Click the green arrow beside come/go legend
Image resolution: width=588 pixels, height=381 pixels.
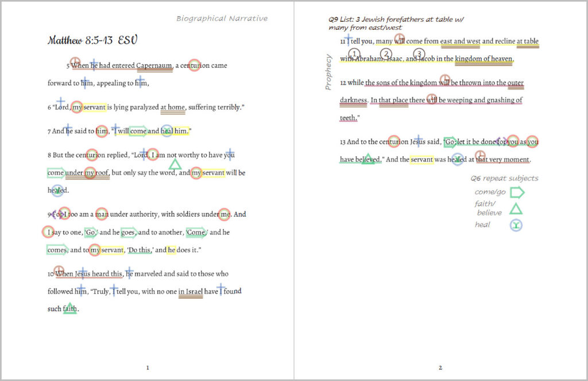coord(517,193)
